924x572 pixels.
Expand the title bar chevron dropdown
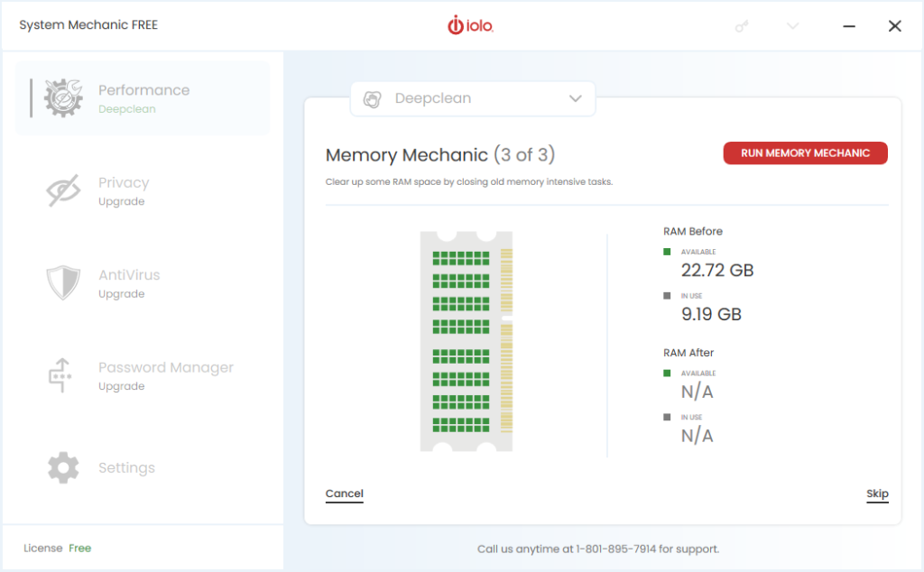coord(792,25)
